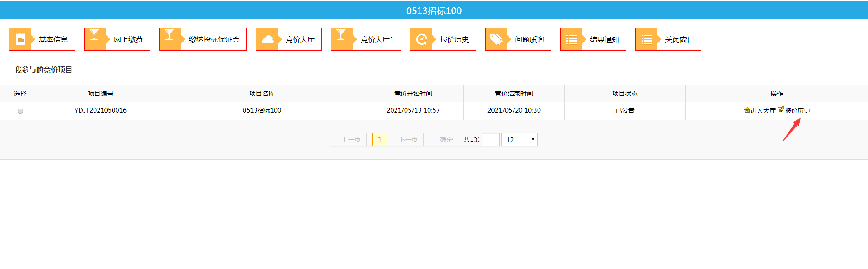Click the 竞价大厅 cloud icon
The image size is (868, 269).
268,39
